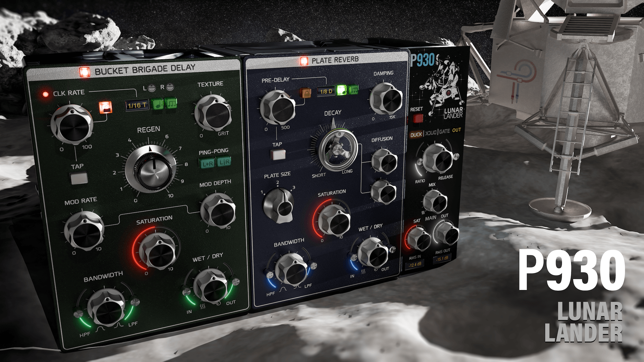Select the GATE mode tab
644x362 pixels.
(444, 131)
